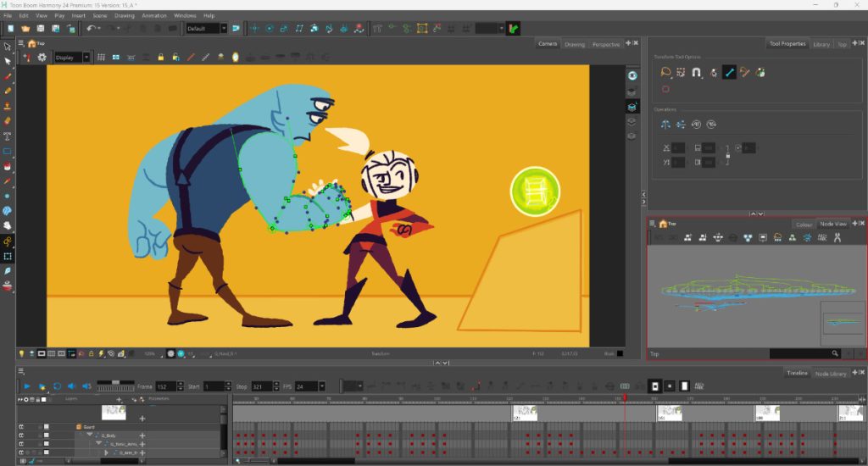Click the Undo arrow in the toolbar
The image size is (868, 466).
tap(92, 28)
